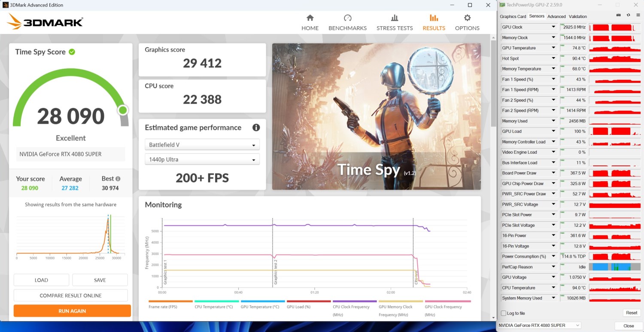The width and height of the screenshot is (644, 332).
Task: Click the yellow GPU Memory Clock Frequency swatch
Action: (401, 302)
